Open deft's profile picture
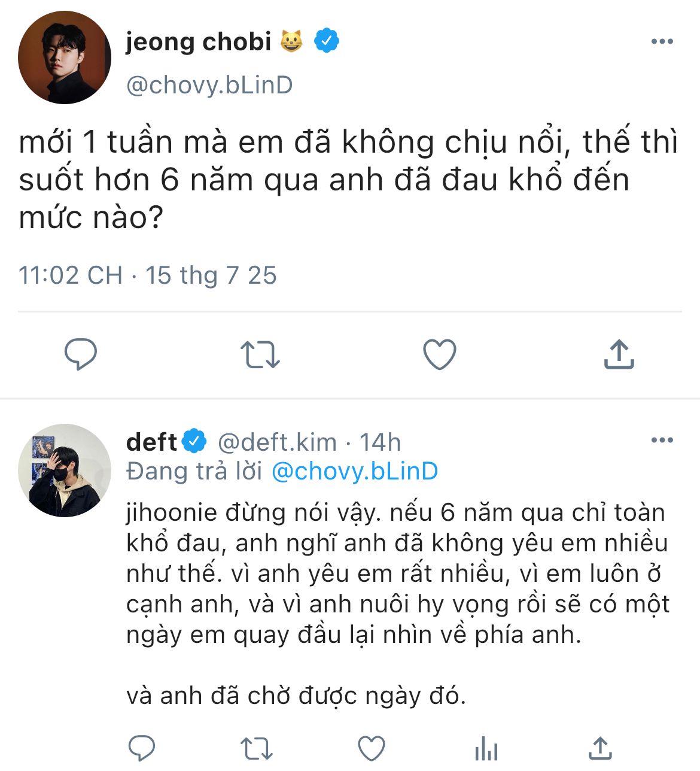Viewport: 700px width, 771px height. click(x=65, y=471)
